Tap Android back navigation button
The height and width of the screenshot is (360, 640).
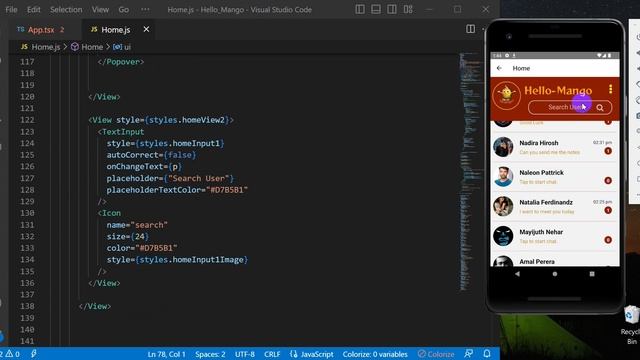pyautogui.click(x=518, y=274)
